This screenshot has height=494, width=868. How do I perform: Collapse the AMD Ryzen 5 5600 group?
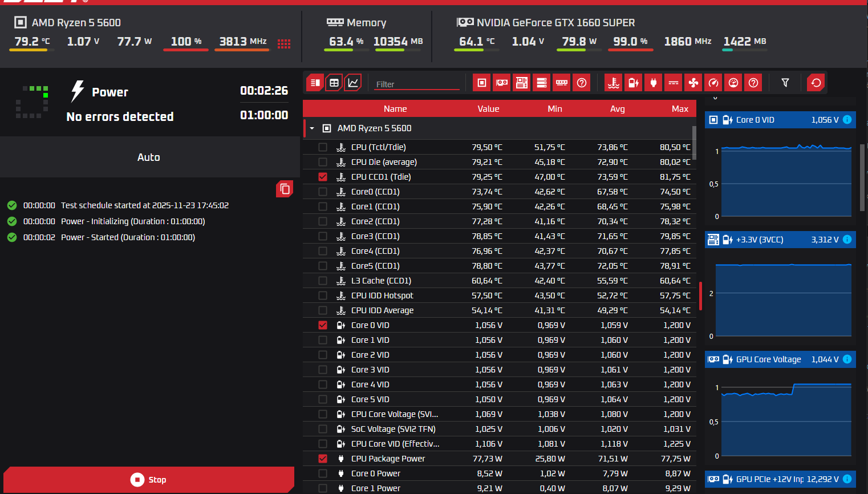[x=312, y=128]
